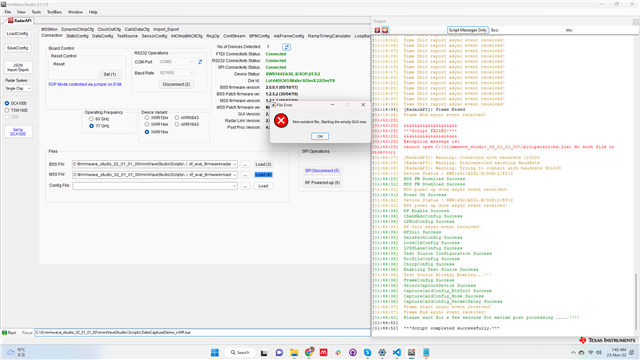Click the SetUp DCA1000 button
The width and height of the screenshot is (640, 360).
[x=18, y=132]
